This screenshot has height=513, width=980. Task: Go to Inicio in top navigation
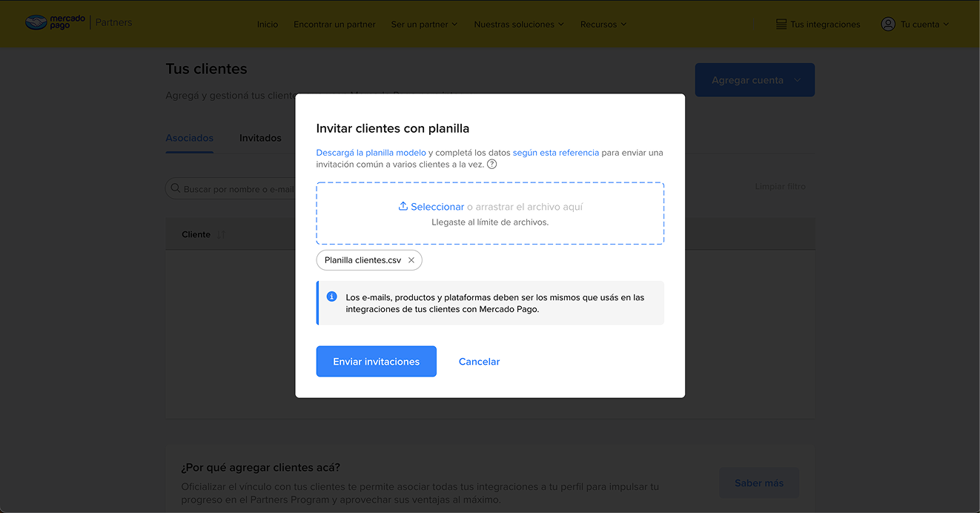[x=268, y=24]
